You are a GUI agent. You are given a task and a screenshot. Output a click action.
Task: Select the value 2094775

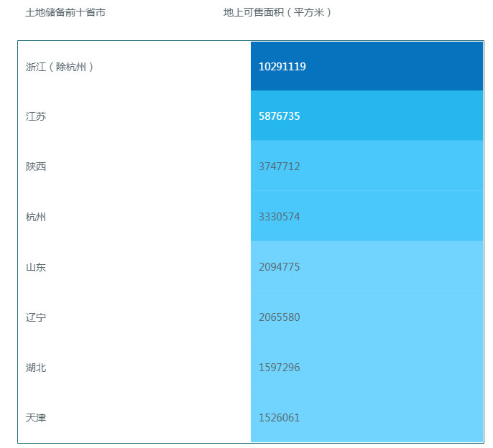click(x=280, y=267)
